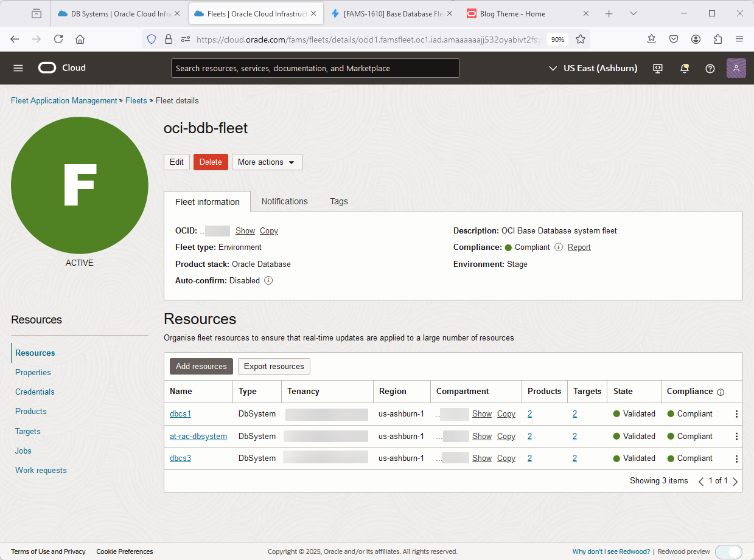Open the help question mark icon

tap(710, 68)
